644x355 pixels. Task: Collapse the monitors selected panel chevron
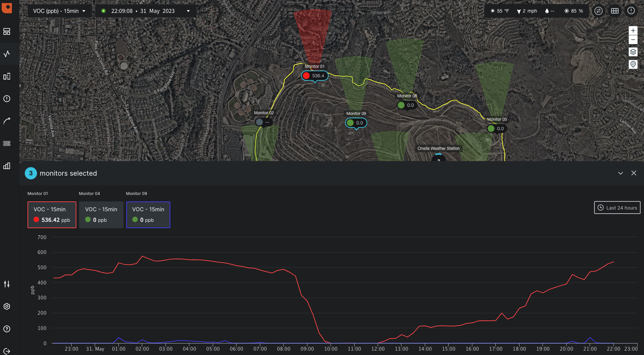click(620, 173)
